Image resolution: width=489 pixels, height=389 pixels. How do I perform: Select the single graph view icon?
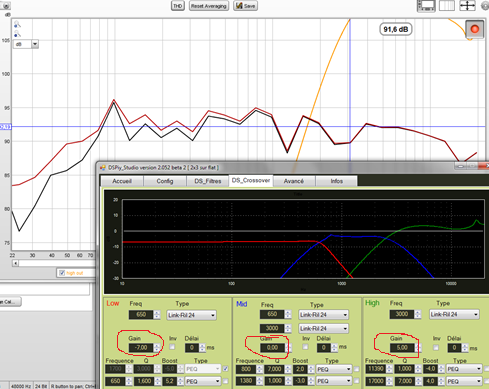click(x=426, y=6)
